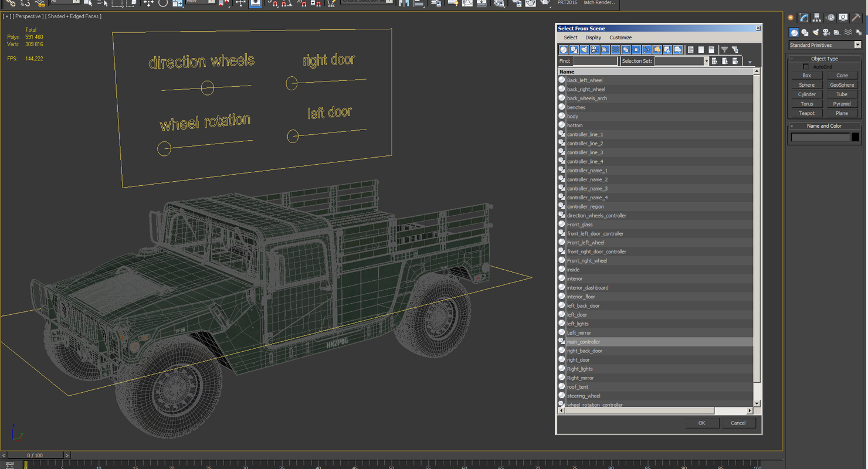868x469 pixels.
Task: Collapse the Object Type rollout
Action: coord(824,59)
